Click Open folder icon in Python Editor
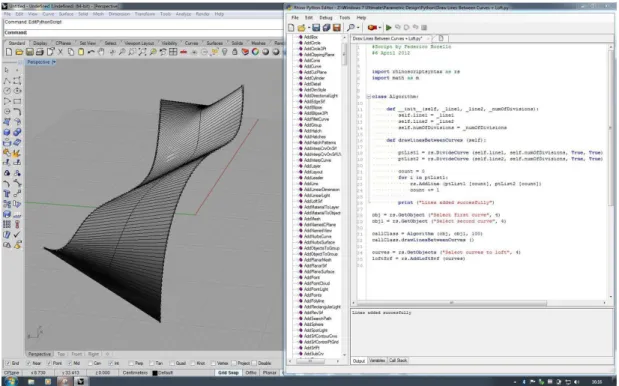619x386 pixels. pos(301,28)
